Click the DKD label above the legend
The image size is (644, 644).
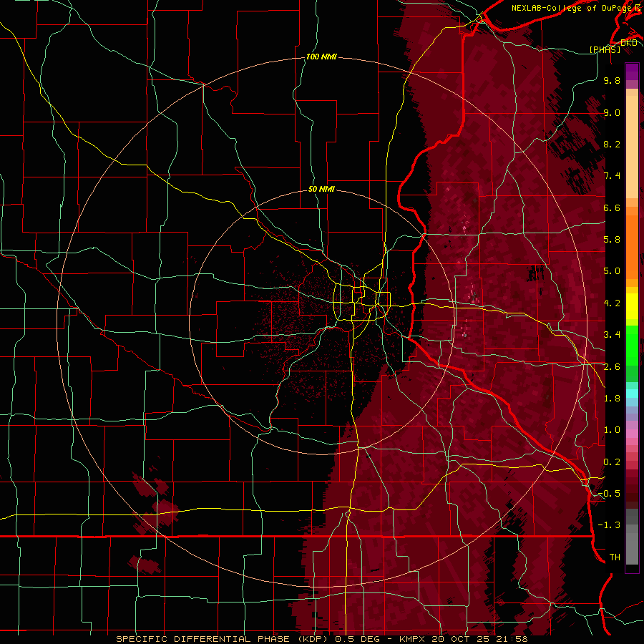[x=628, y=42]
